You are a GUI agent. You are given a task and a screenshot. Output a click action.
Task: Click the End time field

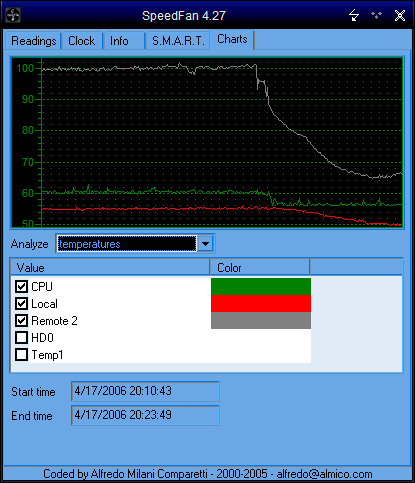click(145, 415)
